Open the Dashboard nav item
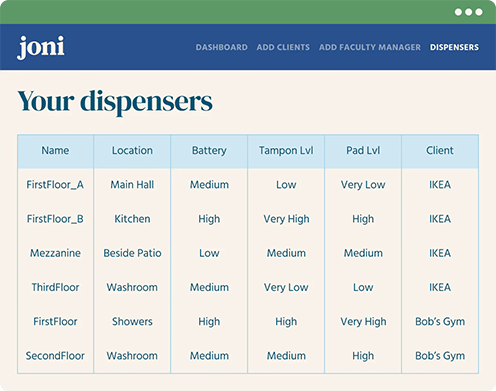The image size is (496, 391). (222, 47)
